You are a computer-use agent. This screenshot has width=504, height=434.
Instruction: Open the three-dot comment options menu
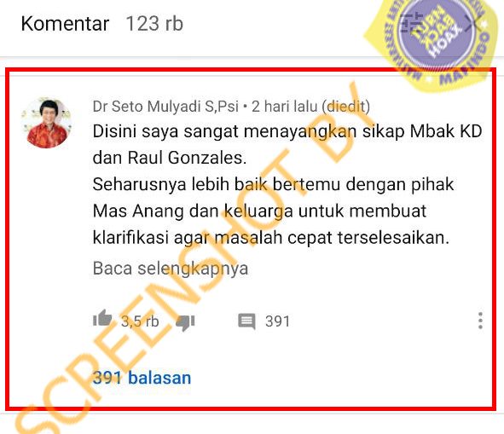(480, 321)
